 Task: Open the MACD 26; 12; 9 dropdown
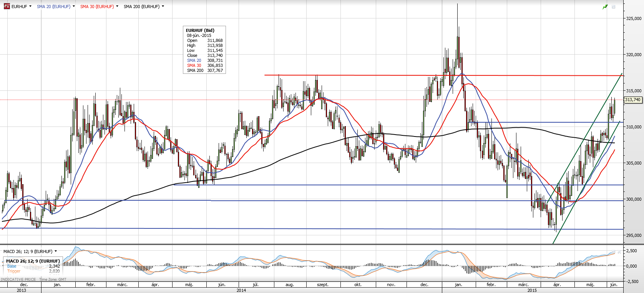(x=56, y=251)
